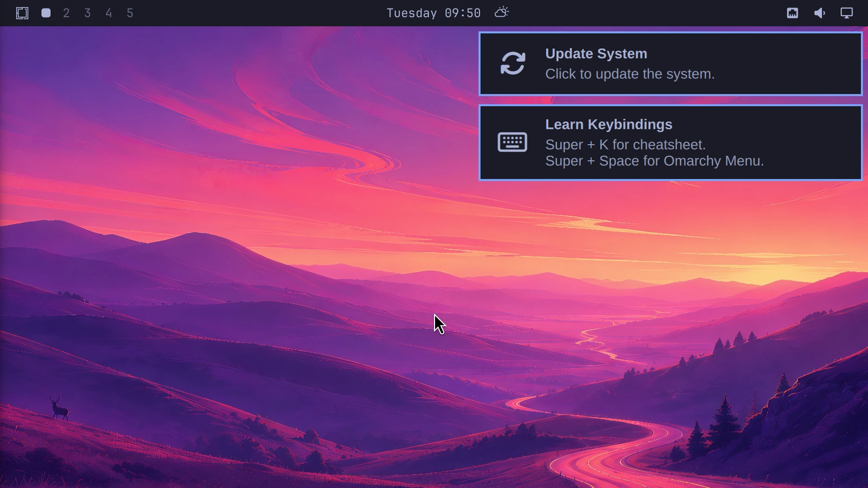Image resolution: width=868 pixels, height=488 pixels.
Task: Click the monitor display icon
Action: (847, 13)
